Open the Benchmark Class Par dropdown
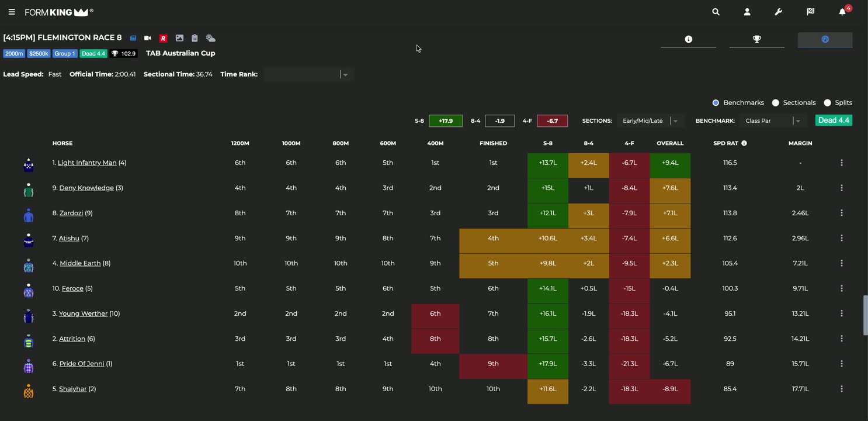This screenshot has height=421, width=868. click(797, 121)
